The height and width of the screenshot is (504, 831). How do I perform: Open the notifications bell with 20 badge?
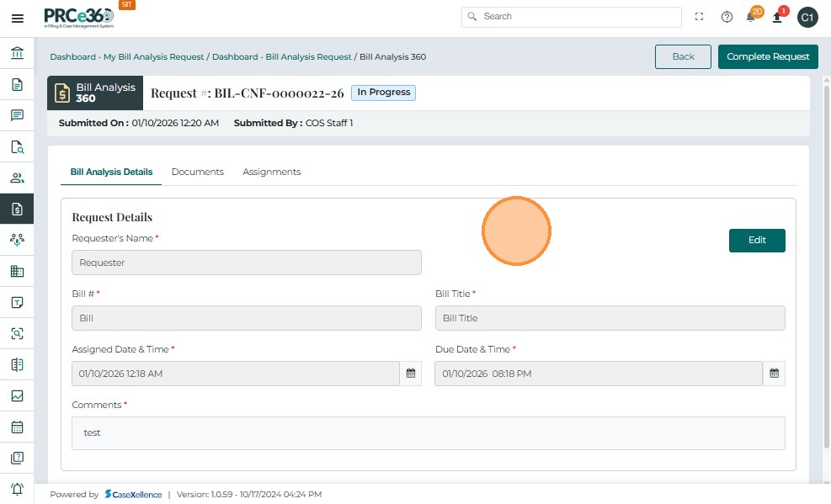coord(751,17)
